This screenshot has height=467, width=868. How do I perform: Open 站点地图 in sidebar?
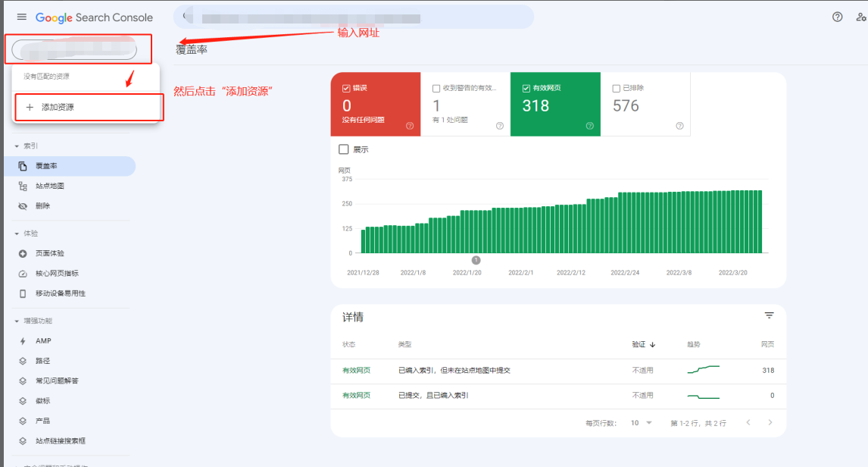click(x=49, y=186)
